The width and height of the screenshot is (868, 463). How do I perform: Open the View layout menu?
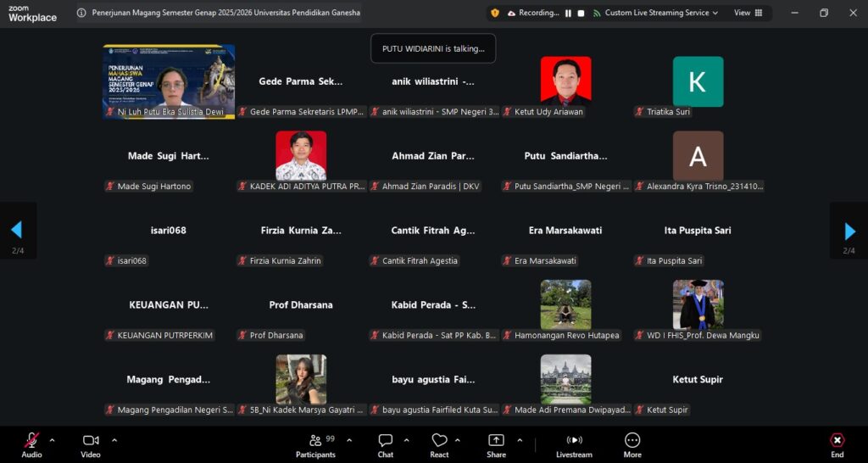[x=748, y=13]
